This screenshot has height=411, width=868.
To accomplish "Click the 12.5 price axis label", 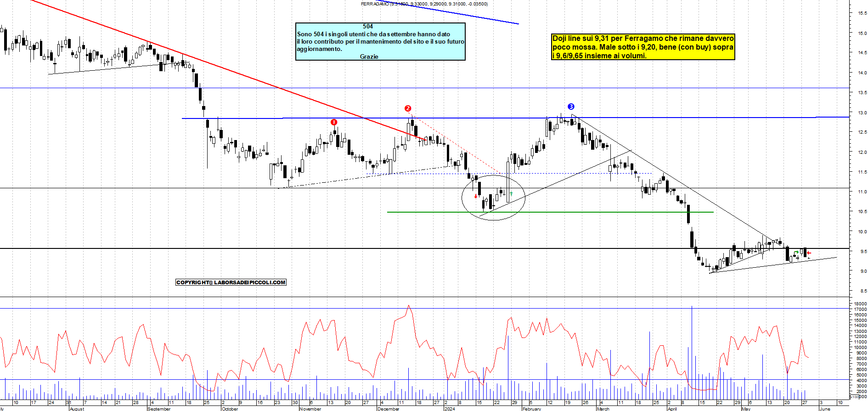I will 862,132.
